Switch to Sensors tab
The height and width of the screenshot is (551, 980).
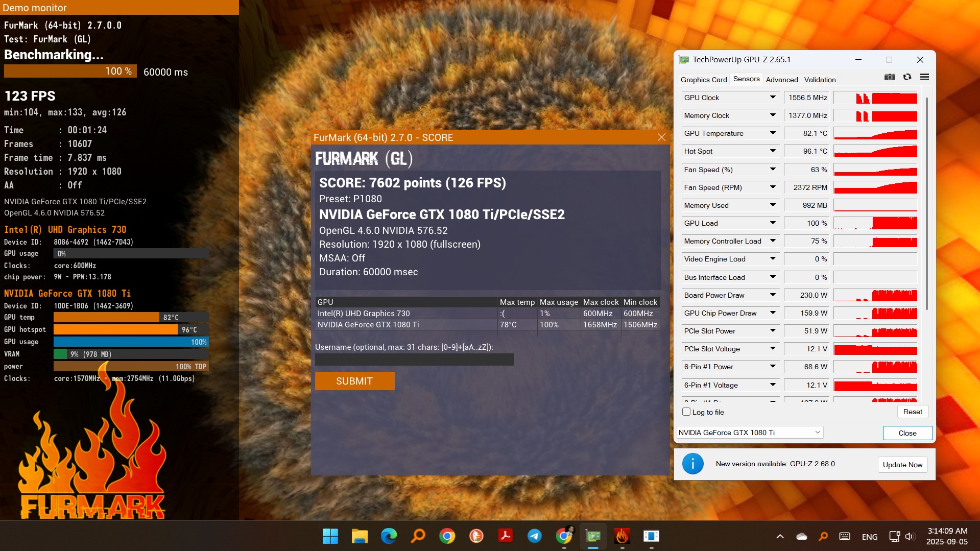pyautogui.click(x=746, y=79)
